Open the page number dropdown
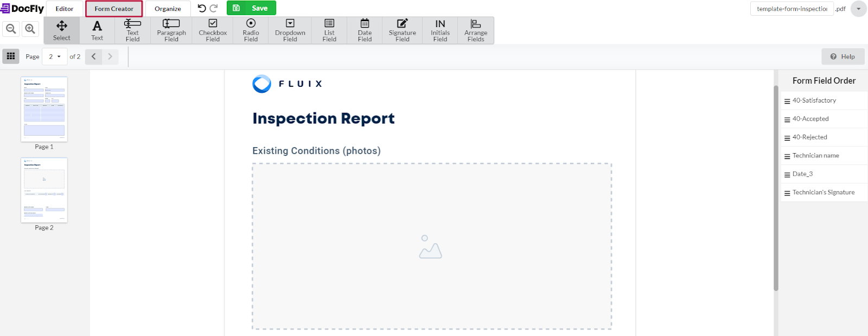The height and width of the screenshot is (336, 868). (55, 56)
